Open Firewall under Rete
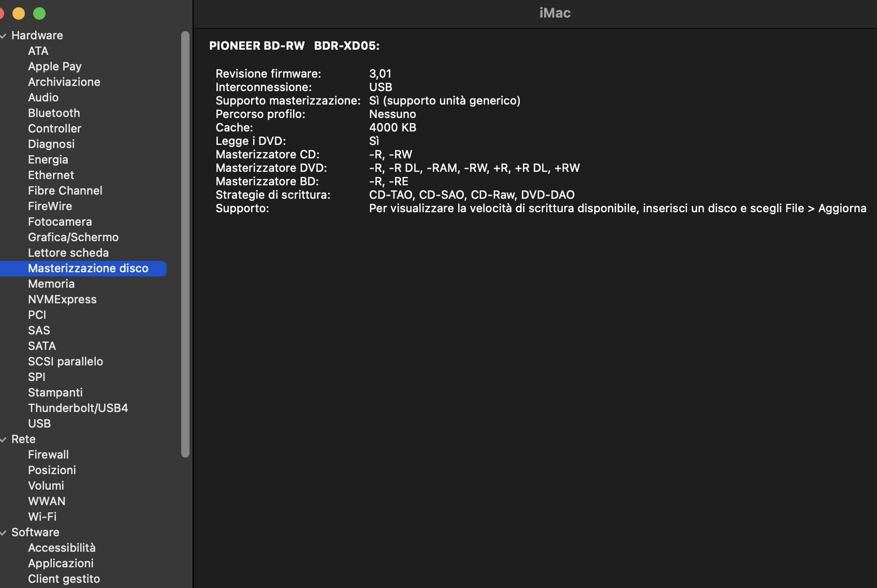Screen dimensions: 877x588 click(48, 454)
